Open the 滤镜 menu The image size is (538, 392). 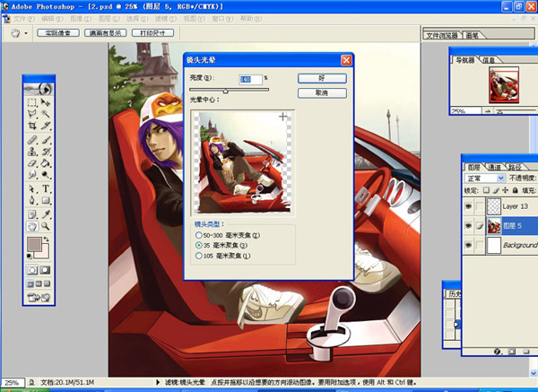pos(166,19)
